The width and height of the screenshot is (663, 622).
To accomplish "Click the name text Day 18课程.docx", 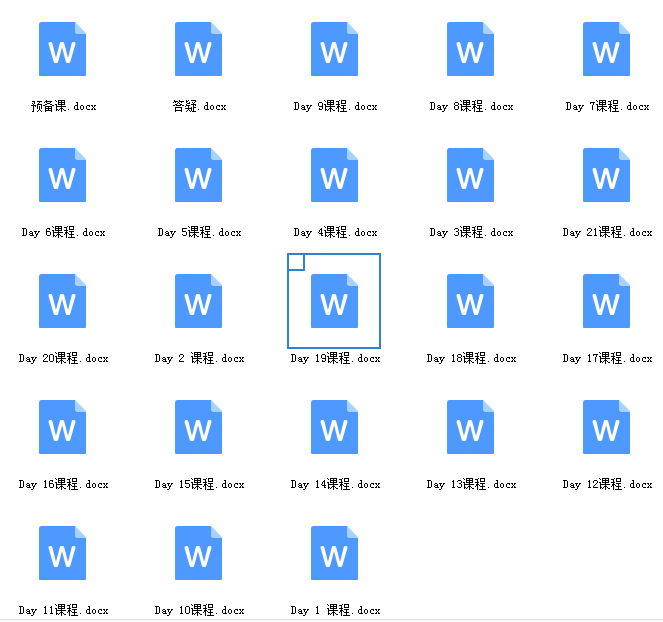I will (x=471, y=358).
